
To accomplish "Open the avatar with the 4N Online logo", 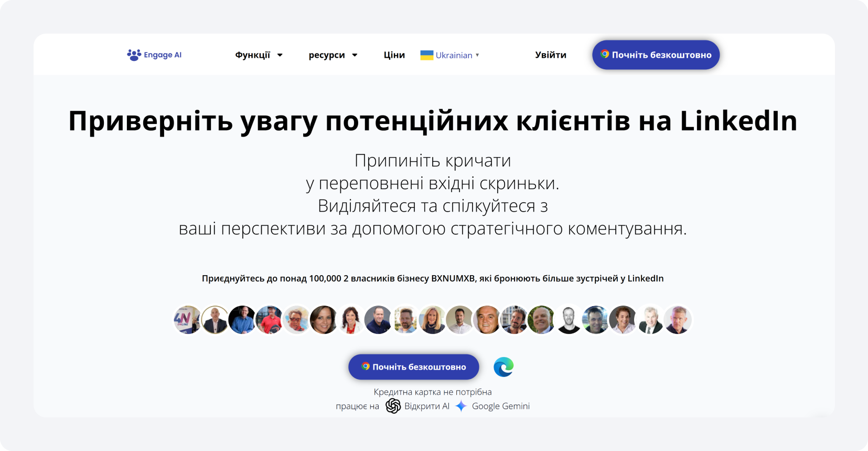I will tap(187, 320).
